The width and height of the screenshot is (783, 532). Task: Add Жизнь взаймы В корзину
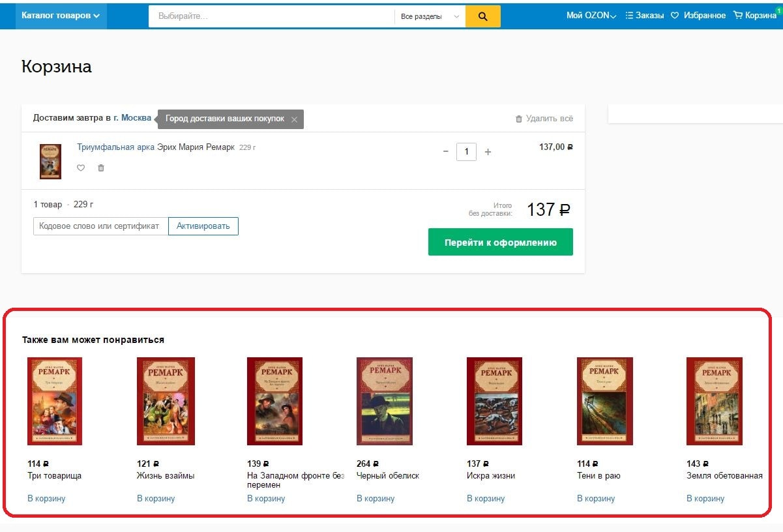tap(156, 499)
